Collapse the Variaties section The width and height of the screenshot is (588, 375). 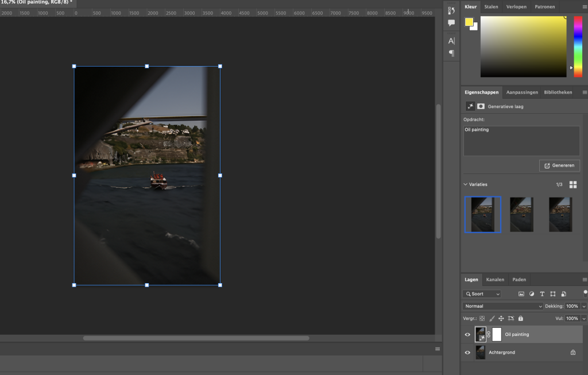(x=466, y=184)
